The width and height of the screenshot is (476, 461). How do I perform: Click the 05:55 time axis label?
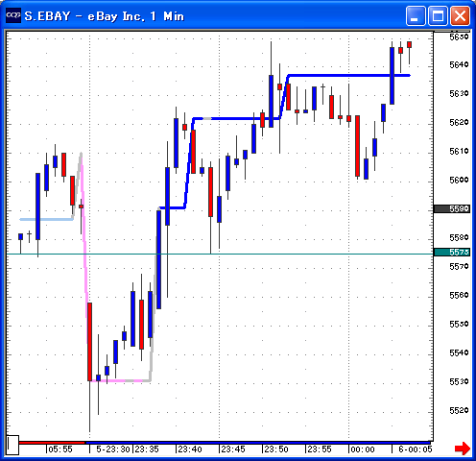coord(60,449)
